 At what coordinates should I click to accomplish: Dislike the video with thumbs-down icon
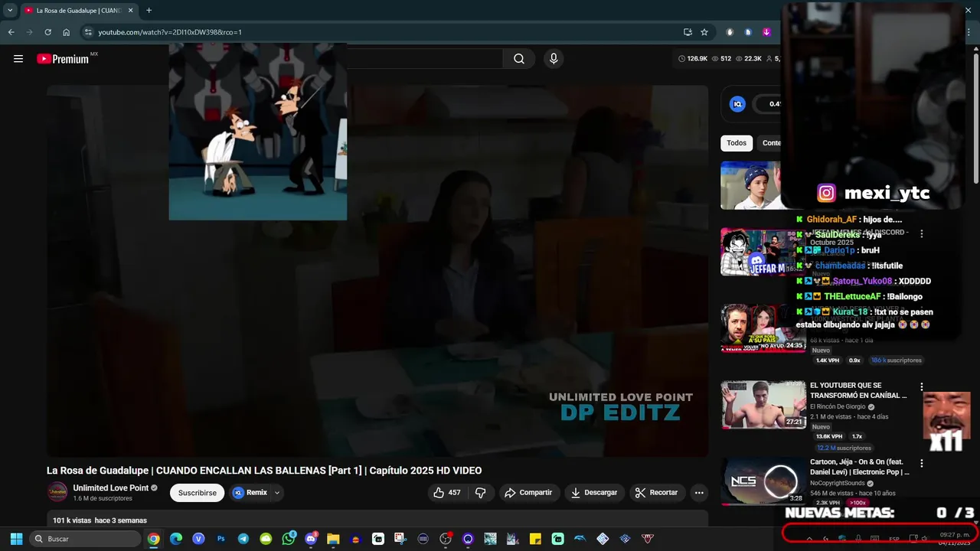click(481, 493)
